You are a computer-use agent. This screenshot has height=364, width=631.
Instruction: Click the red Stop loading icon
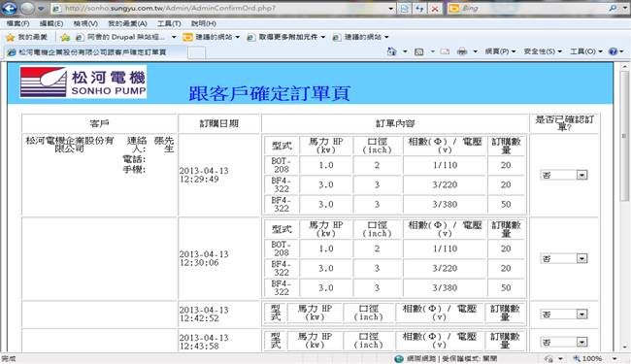[435, 8]
